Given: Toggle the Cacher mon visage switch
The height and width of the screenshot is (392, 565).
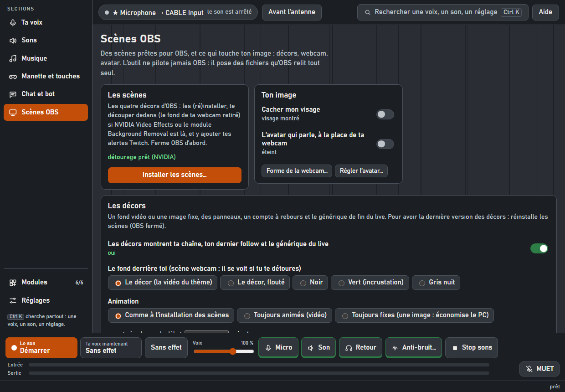Looking at the screenshot, I should (385, 114).
